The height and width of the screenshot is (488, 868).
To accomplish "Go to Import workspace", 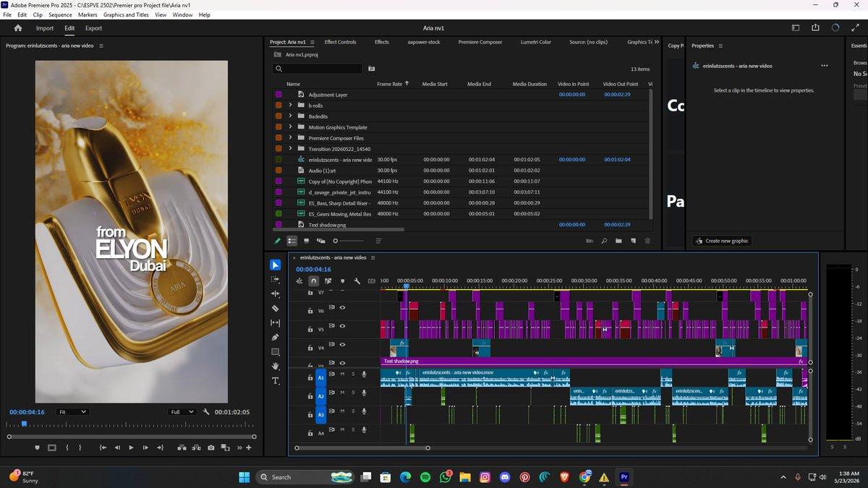I will 45,28.
